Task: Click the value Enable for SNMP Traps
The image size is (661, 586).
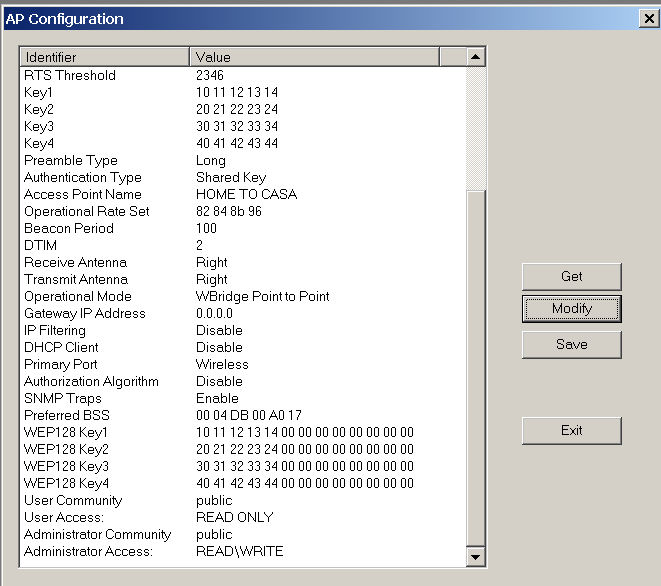Action: (x=217, y=398)
